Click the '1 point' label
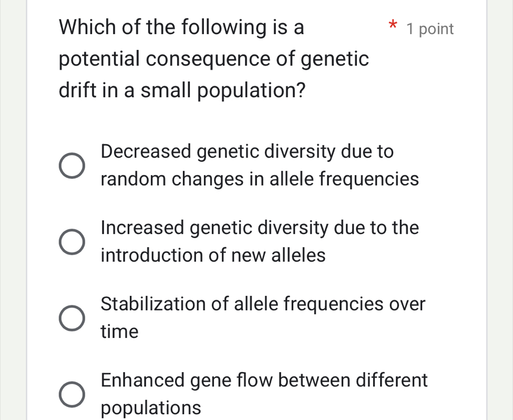This screenshot has height=420, width=513. (x=429, y=29)
